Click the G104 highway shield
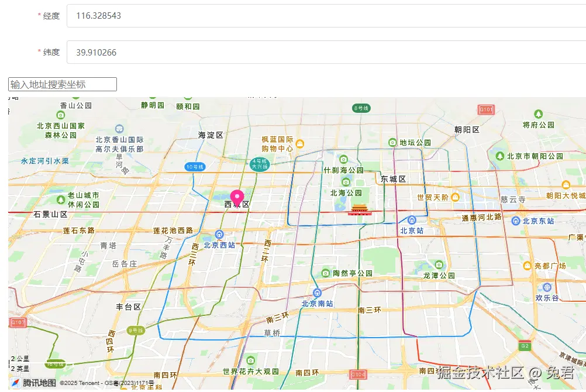Viewport: 586px width, 392px height. tap(358, 374)
